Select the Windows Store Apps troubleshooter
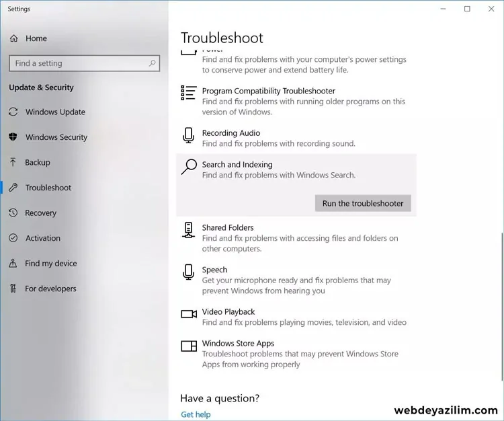The width and height of the screenshot is (504, 421). coord(296,354)
